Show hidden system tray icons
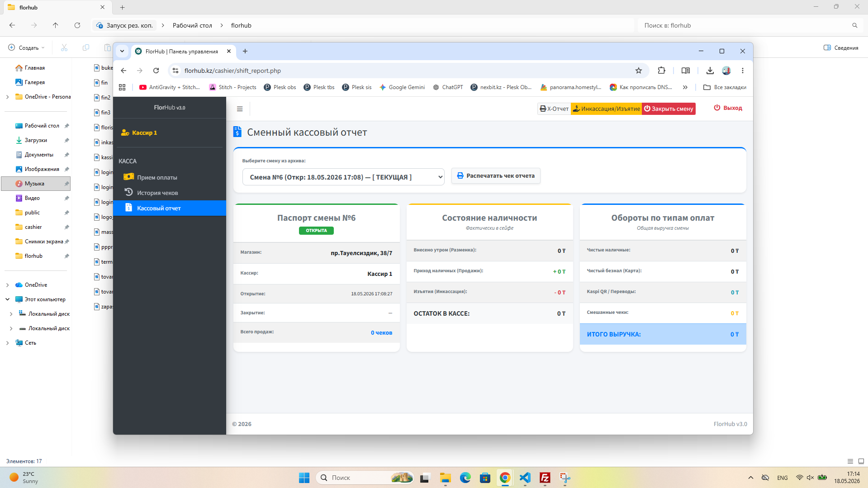The width and height of the screenshot is (868, 488). pos(750,478)
